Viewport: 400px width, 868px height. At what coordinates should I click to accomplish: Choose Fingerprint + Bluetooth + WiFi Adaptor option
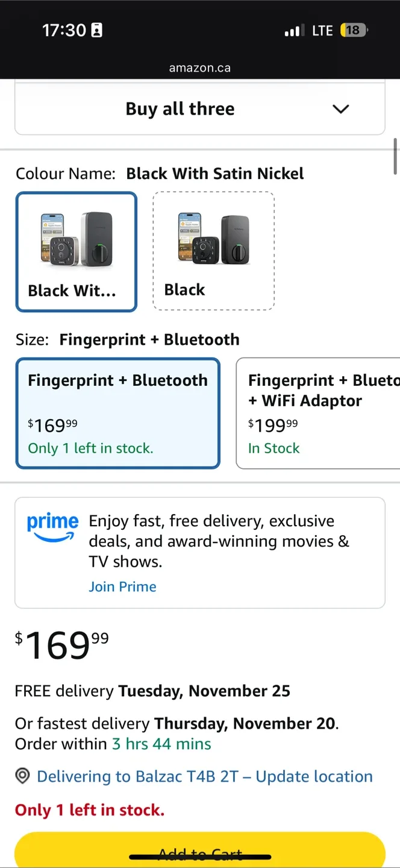[x=318, y=413]
